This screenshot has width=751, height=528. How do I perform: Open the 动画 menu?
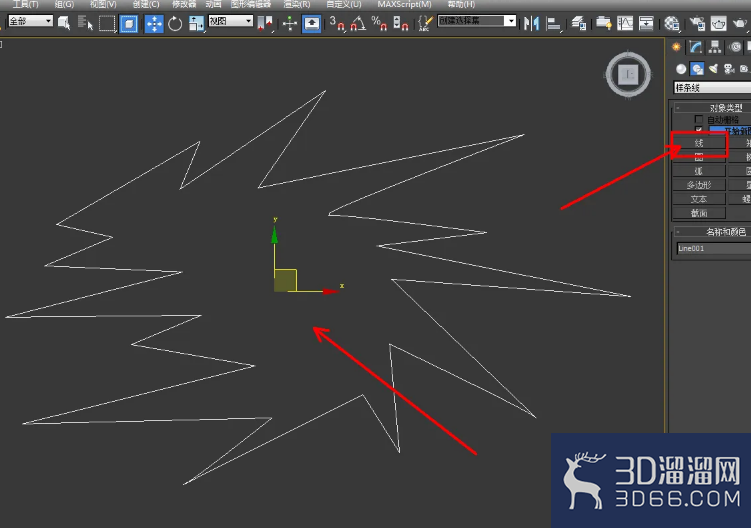[x=213, y=4]
